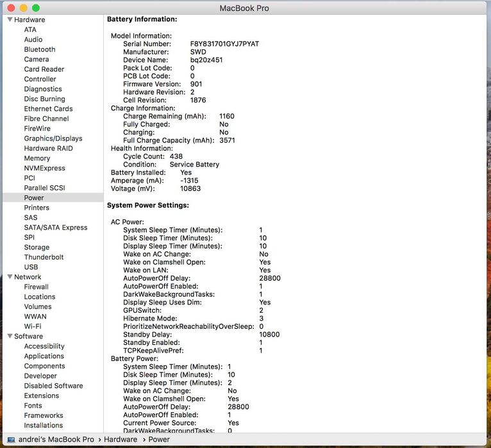Open Memory information
This screenshot has width=491, height=448.
(x=37, y=158)
